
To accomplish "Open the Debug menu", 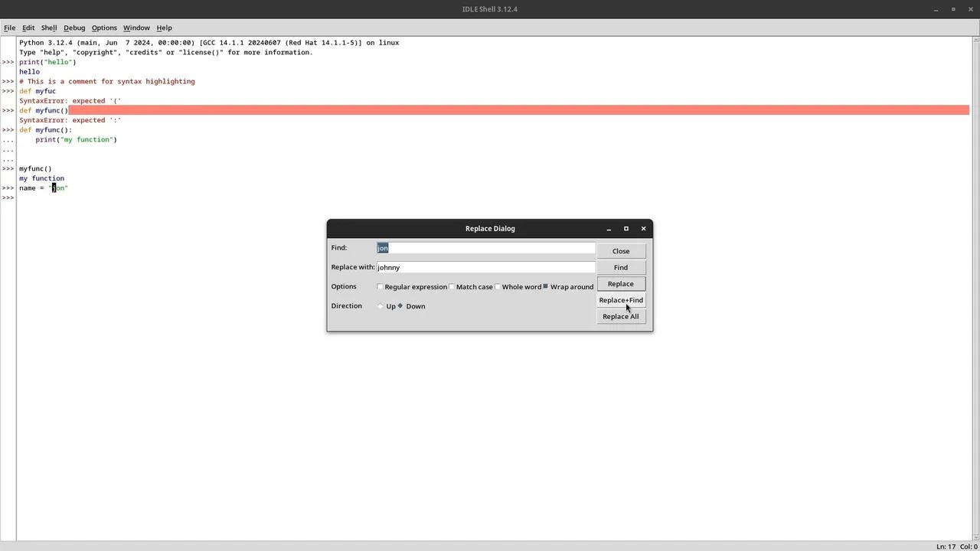I will pyautogui.click(x=74, y=28).
